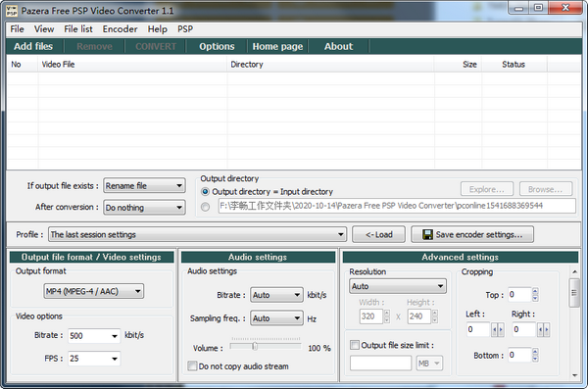Viewport: 588px width, 389px height.
Task: Enable the Output file size limit checkbox
Action: (355, 345)
